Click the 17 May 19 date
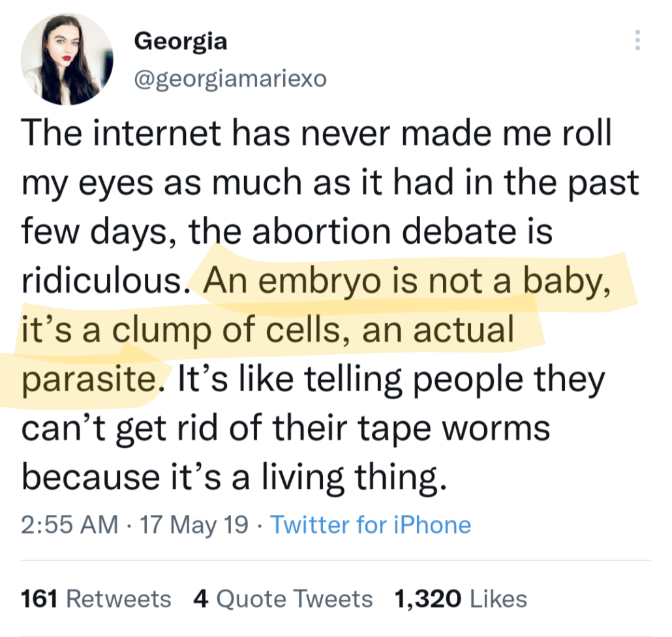 click(194, 525)
